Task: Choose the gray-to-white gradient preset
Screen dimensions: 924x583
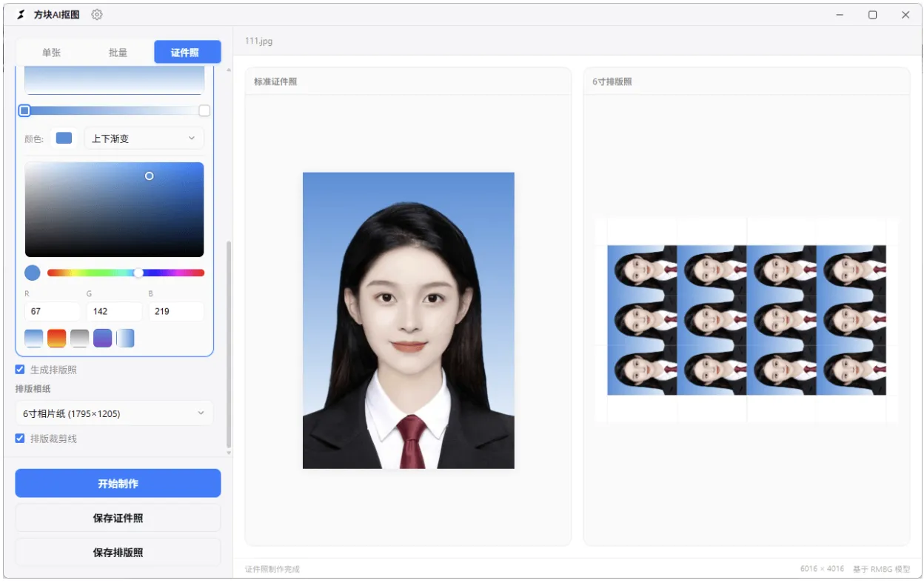Action: [80, 339]
